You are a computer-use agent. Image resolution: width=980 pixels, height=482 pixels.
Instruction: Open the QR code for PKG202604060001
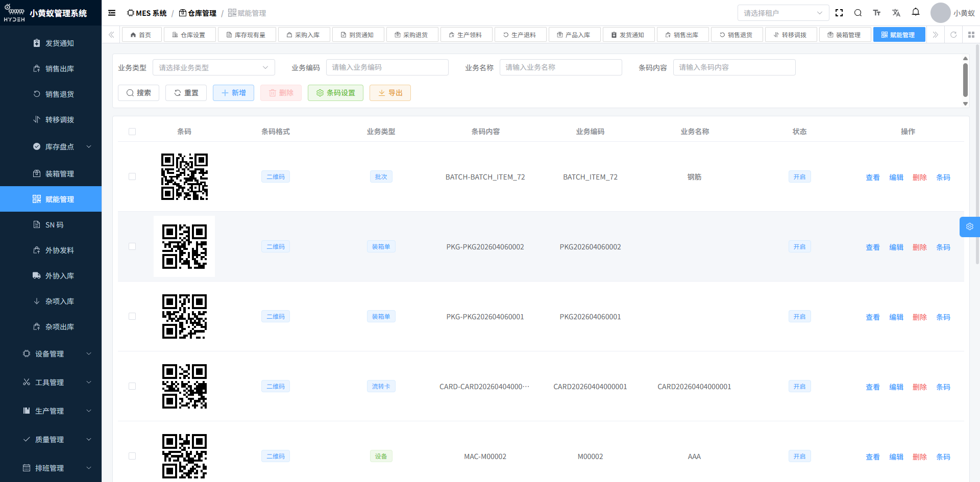point(184,316)
